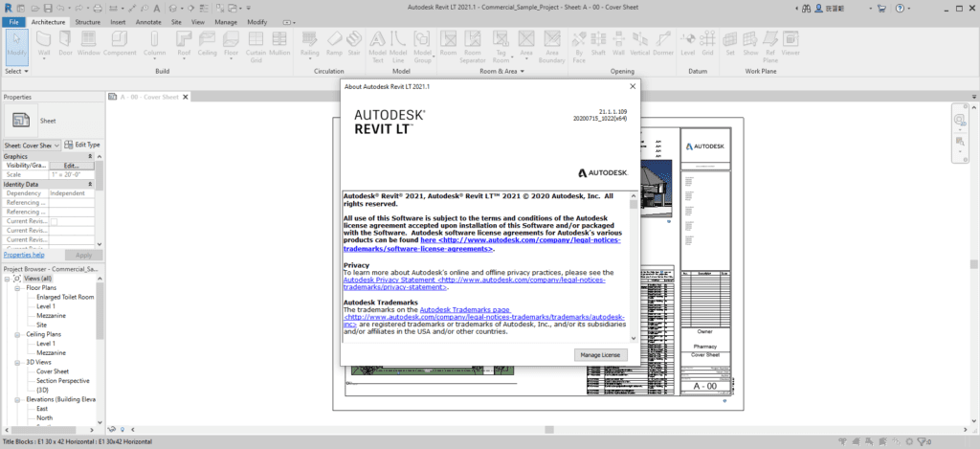Collapse the 3D Views tree node
980x449 pixels.
pyautogui.click(x=17, y=362)
